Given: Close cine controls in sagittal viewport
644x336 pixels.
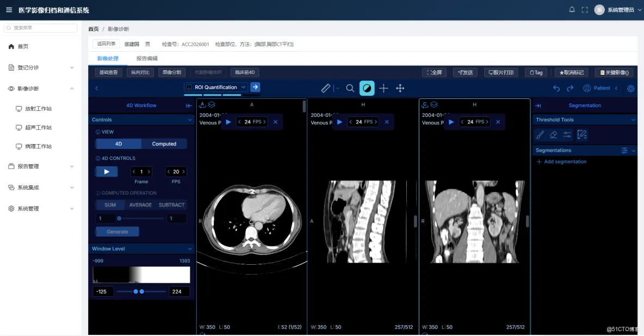Looking at the screenshot, I should (x=387, y=122).
